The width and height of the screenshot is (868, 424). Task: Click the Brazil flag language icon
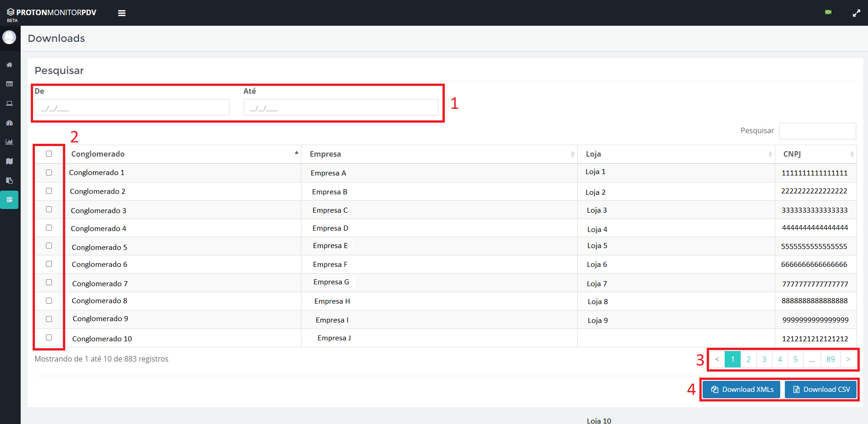coord(828,12)
